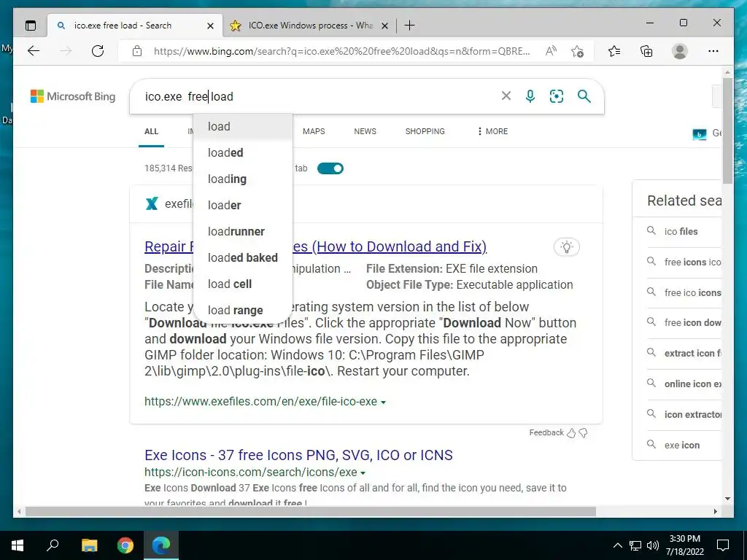Launch Google Chrome from taskbar
The height and width of the screenshot is (560, 747).
click(125, 545)
